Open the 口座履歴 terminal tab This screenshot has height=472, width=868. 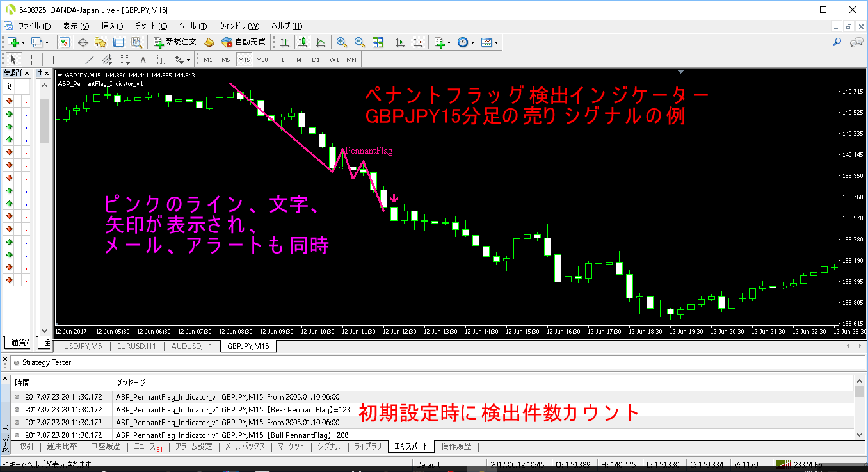pos(106,446)
